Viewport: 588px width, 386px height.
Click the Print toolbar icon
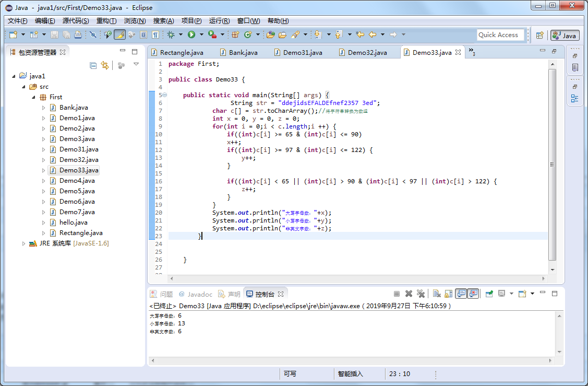(x=78, y=34)
